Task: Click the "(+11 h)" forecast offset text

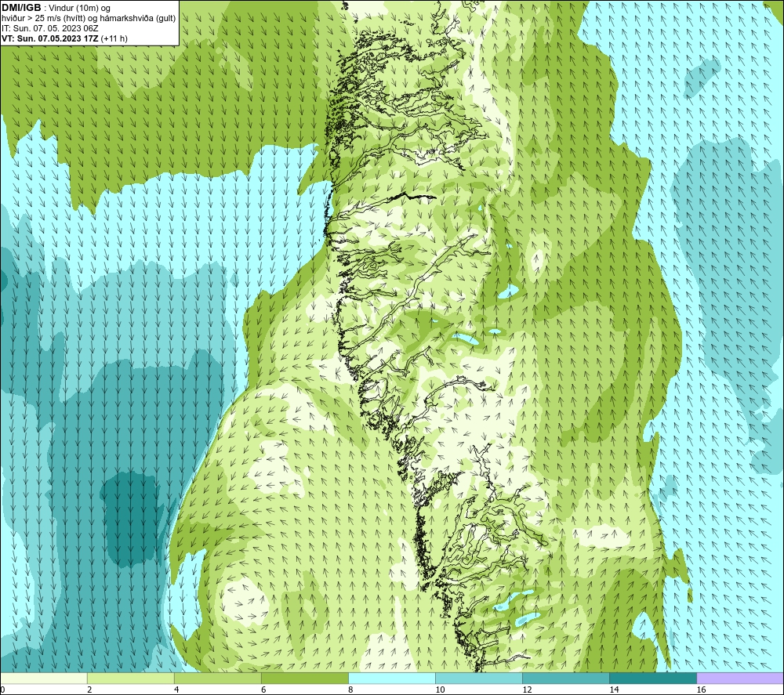Action: coord(114,38)
